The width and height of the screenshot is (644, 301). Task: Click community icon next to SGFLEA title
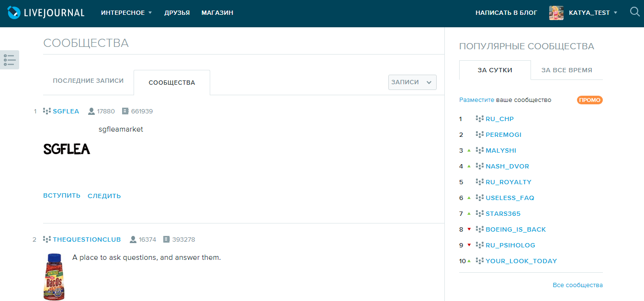(47, 111)
